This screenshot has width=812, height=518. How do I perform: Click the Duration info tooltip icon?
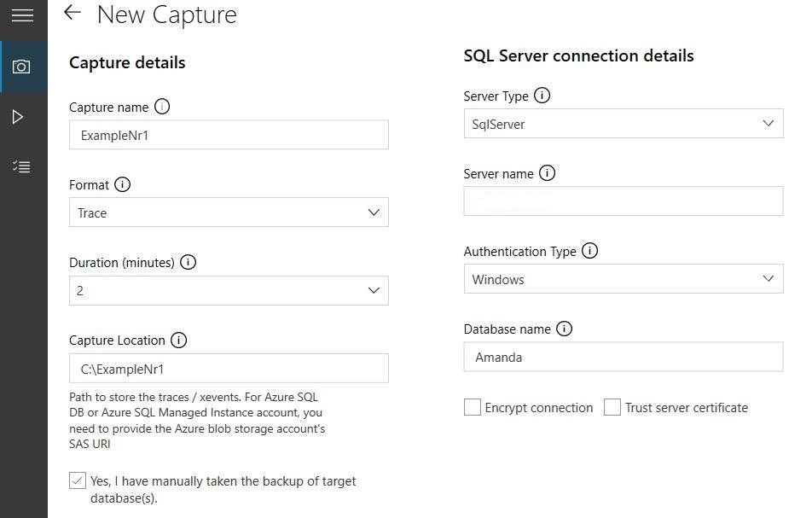click(188, 262)
